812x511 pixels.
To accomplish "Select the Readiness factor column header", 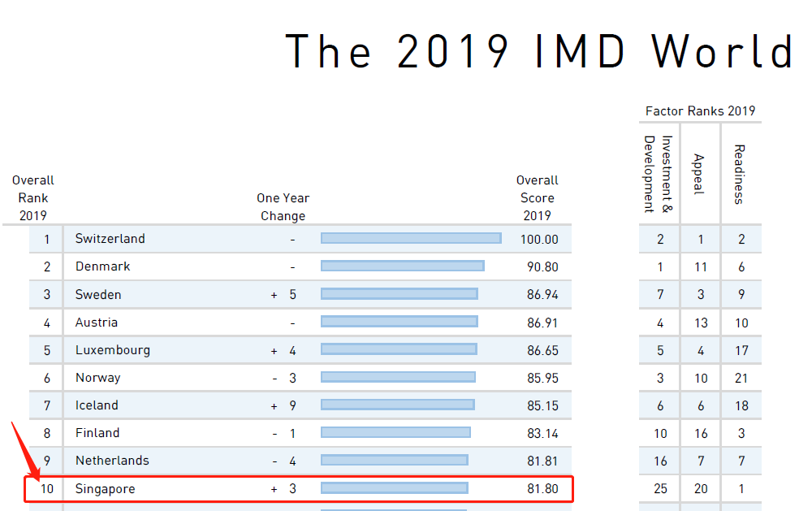I will 740,173.
